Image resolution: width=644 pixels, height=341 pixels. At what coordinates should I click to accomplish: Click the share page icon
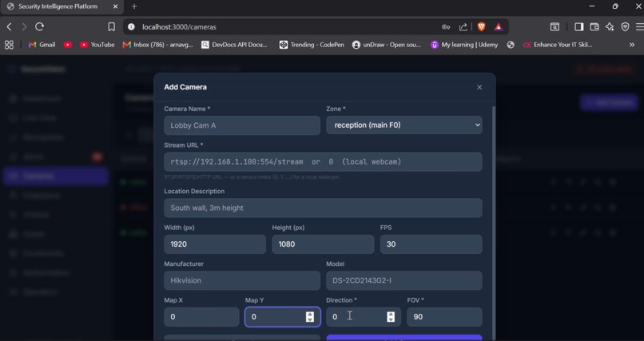(x=463, y=26)
